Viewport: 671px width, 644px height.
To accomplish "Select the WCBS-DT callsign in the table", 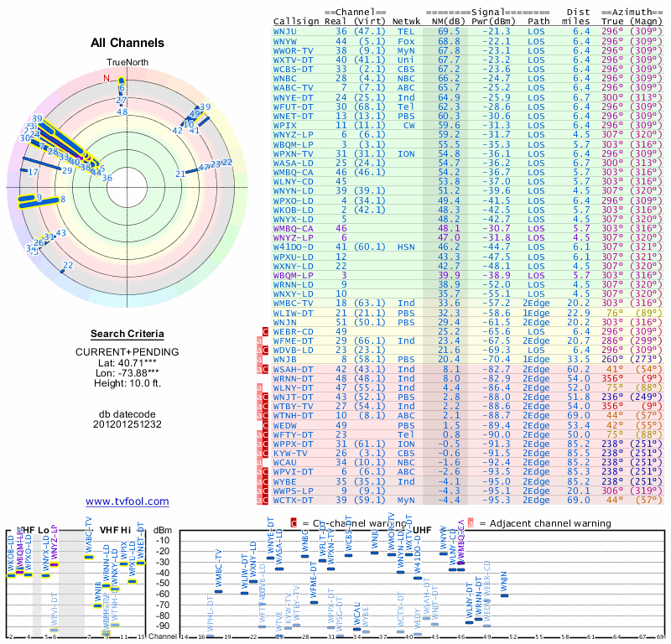I will point(293,70).
